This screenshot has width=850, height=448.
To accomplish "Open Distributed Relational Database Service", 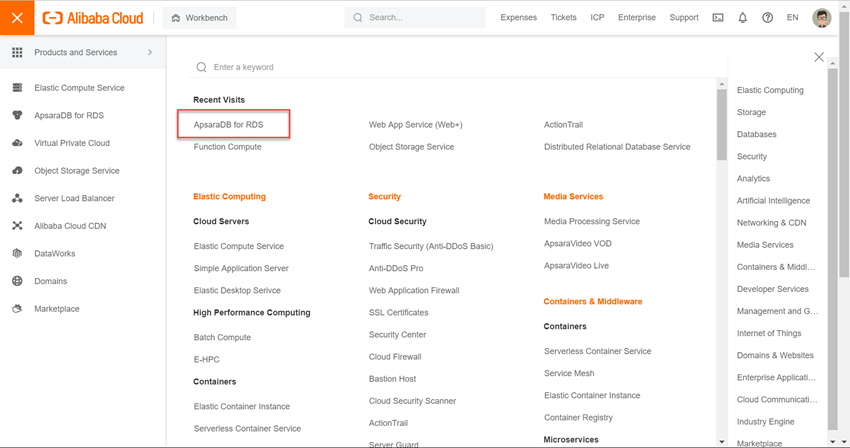I will point(617,147).
